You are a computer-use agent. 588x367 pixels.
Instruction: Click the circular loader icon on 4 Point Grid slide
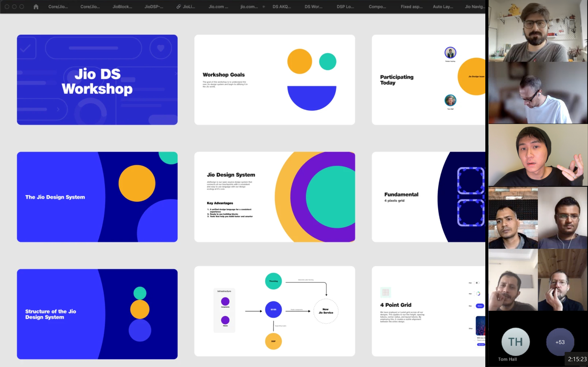pos(478,294)
